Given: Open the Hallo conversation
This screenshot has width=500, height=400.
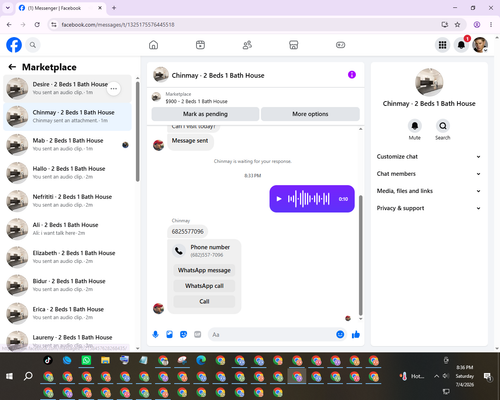Looking at the screenshot, I should tap(67, 173).
